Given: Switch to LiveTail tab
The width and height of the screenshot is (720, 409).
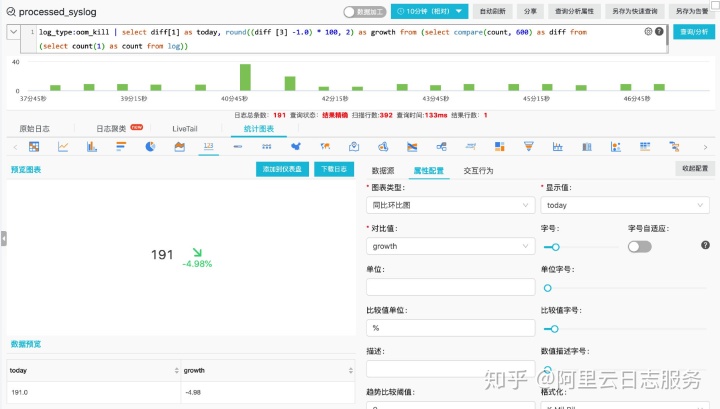Looking at the screenshot, I should [185, 129].
